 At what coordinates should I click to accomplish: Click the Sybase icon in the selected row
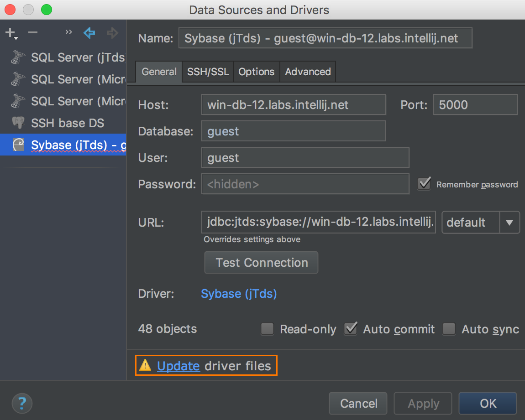click(18, 145)
